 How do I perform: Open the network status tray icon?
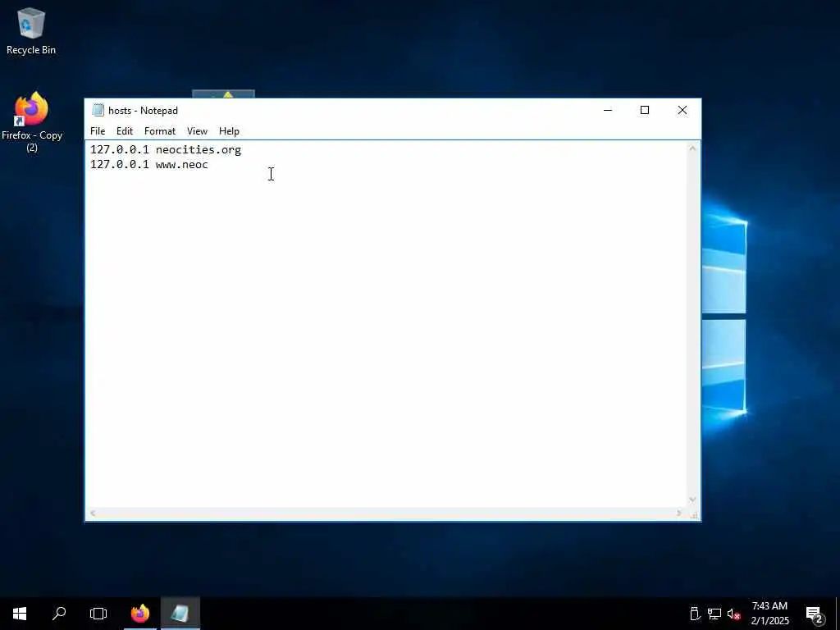point(714,614)
